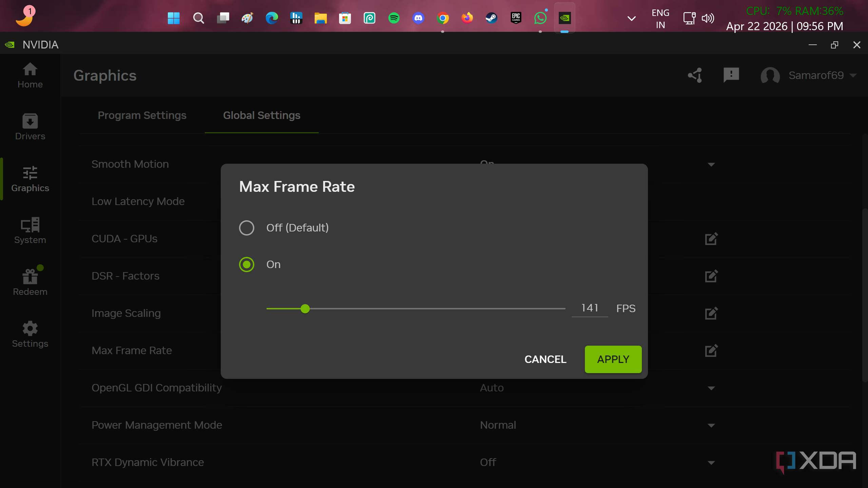Image resolution: width=868 pixels, height=488 pixels.
Task: Open the Settings sidebar section
Action: [30, 334]
